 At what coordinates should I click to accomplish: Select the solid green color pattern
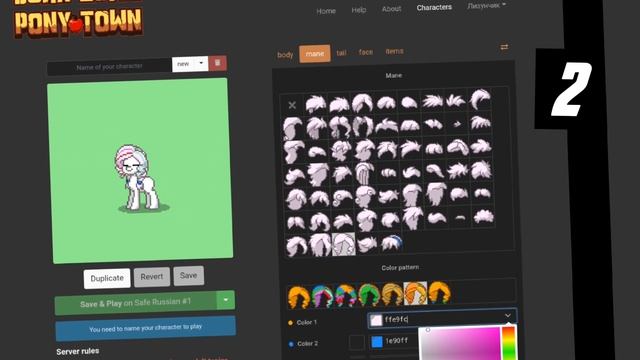tap(369, 294)
